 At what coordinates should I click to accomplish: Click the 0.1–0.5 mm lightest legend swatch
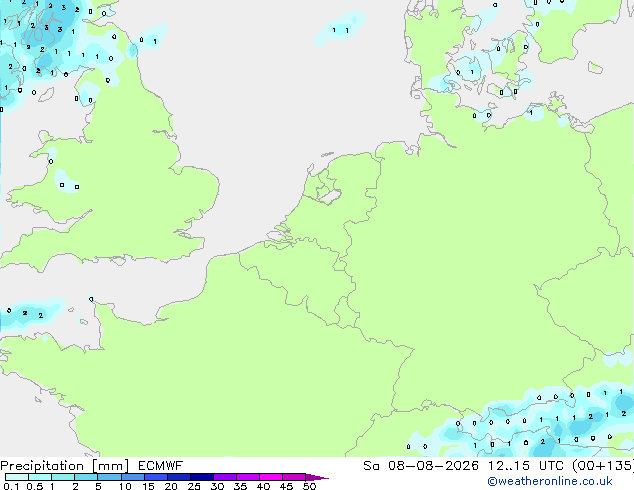pyautogui.click(x=17, y=477)
